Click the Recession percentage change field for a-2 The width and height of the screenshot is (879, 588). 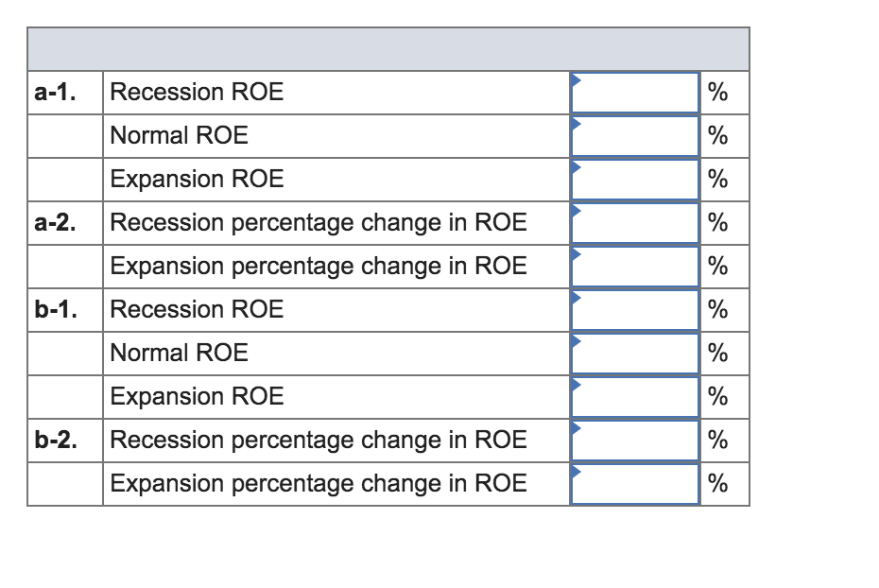point(633,222)
